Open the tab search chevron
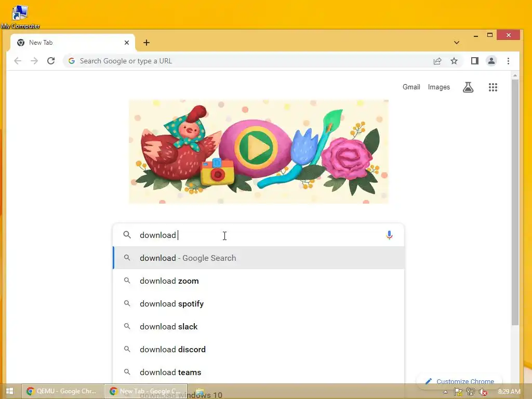The height and width of the screenshot is (399, 532). coord(457,43)
